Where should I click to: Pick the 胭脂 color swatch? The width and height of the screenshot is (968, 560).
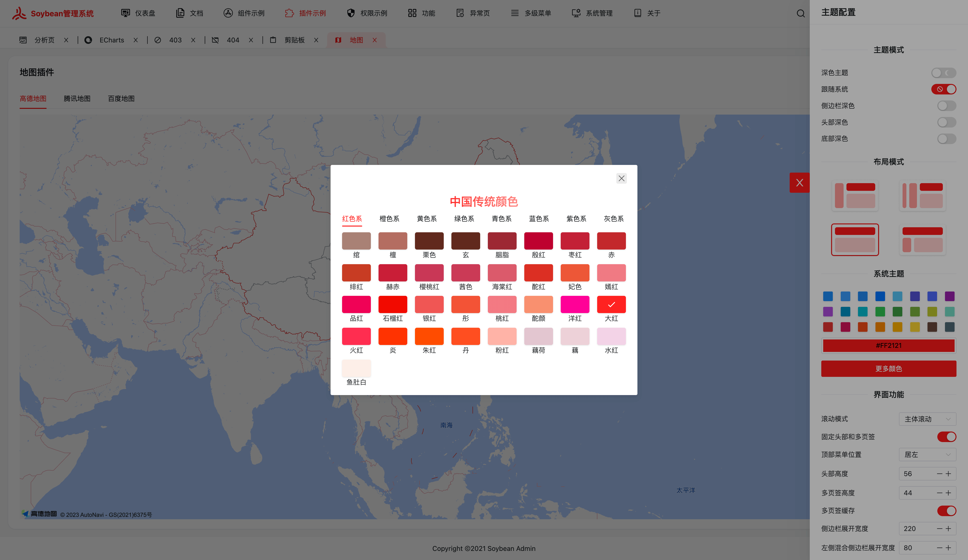[502, 241]
